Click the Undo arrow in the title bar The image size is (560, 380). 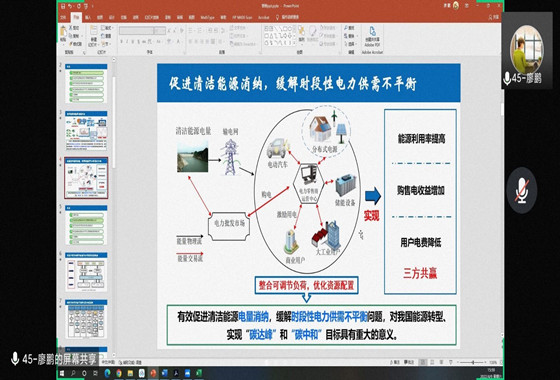click(x=70, y=6)
